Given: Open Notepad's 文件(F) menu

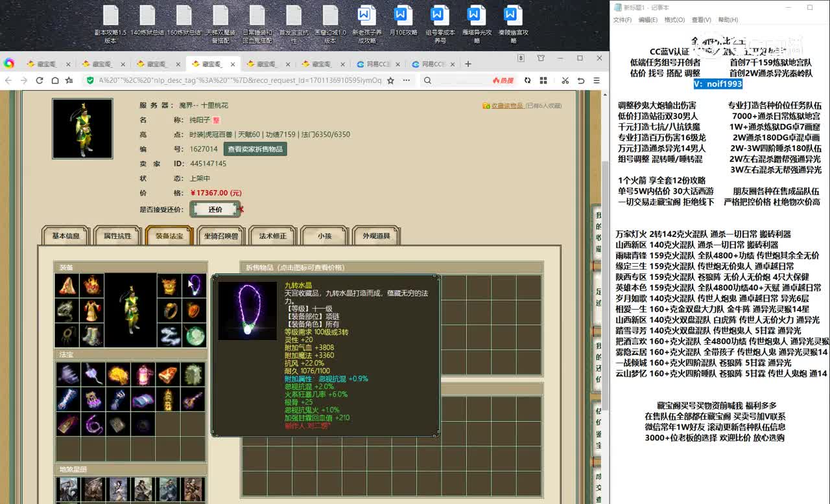Looking at the screenshot, I should (x=622, y=20).
